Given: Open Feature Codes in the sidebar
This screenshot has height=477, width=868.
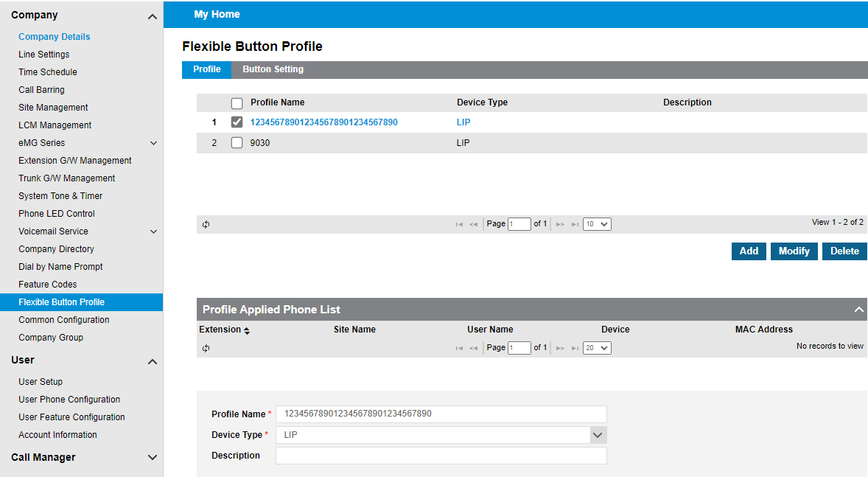Looking at the screenshot, I should click(x=48, y=285).
